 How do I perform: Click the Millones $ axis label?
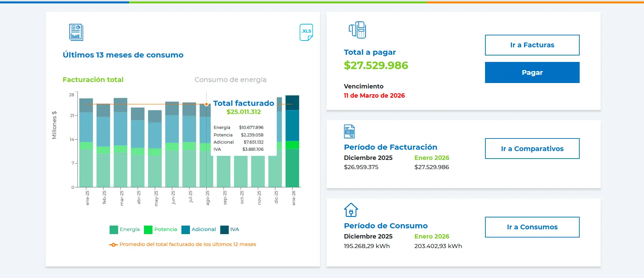pos(54,125)
